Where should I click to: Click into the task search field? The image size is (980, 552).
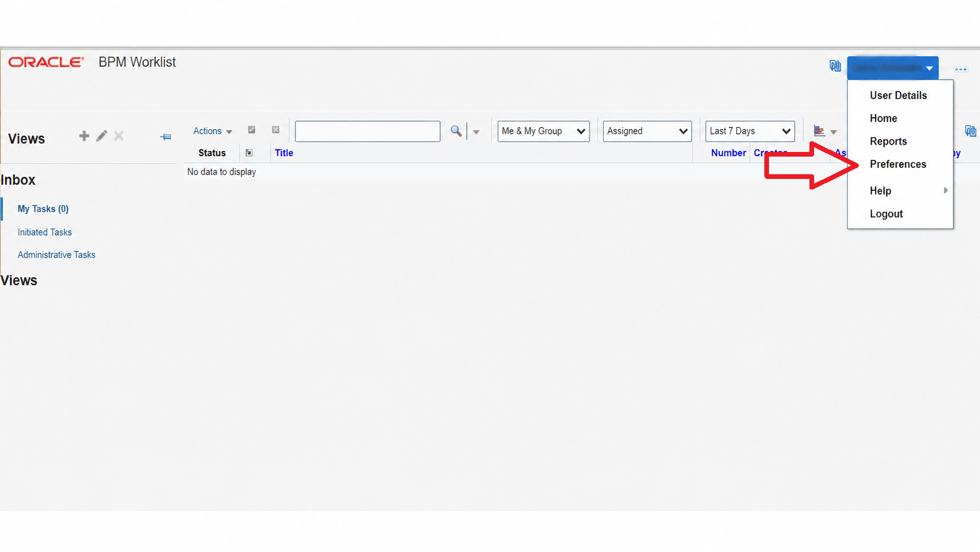point(367,131)
